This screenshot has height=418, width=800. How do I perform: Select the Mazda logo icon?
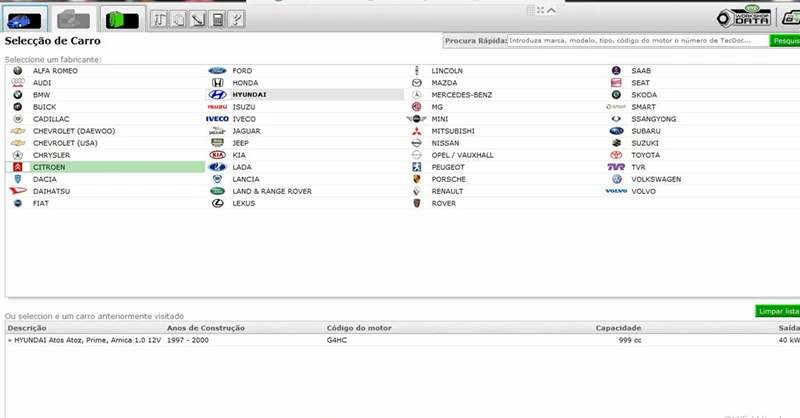click(417, 83)
